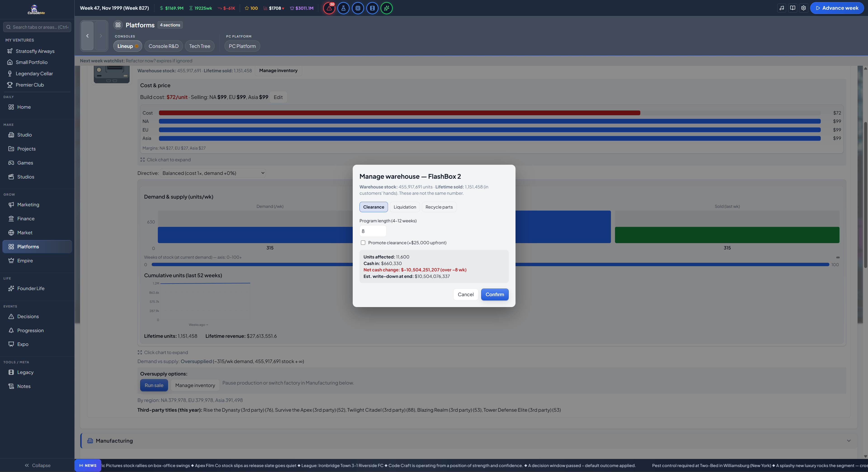Open Founder Life in sidebar
The width and height of the screenshot is (868, 472).
tap(37, 289)
